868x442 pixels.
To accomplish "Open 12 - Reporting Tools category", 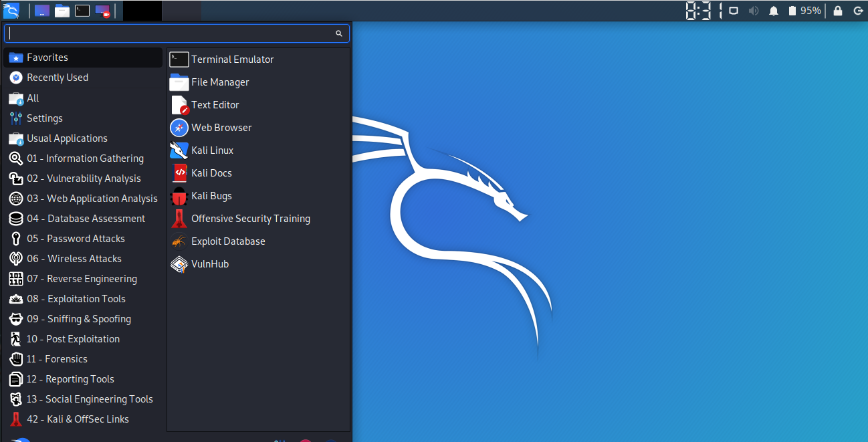I will click(x=84, y=379).
